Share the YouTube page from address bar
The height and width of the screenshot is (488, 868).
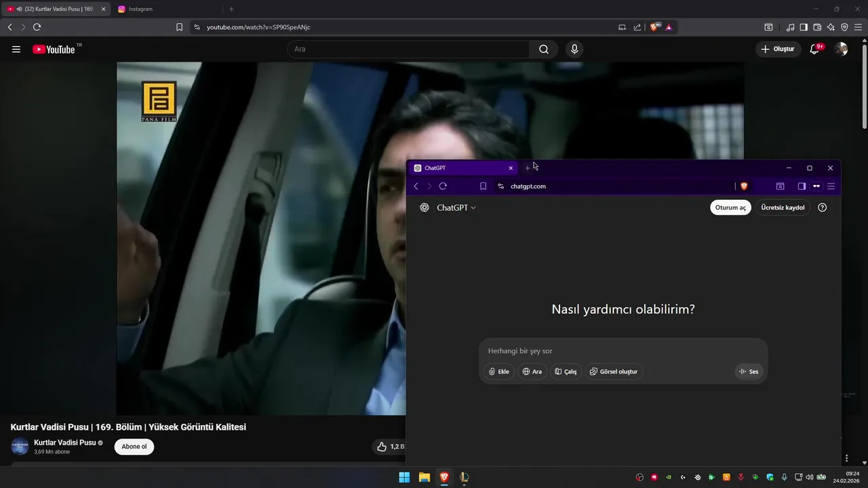point(637,27)
